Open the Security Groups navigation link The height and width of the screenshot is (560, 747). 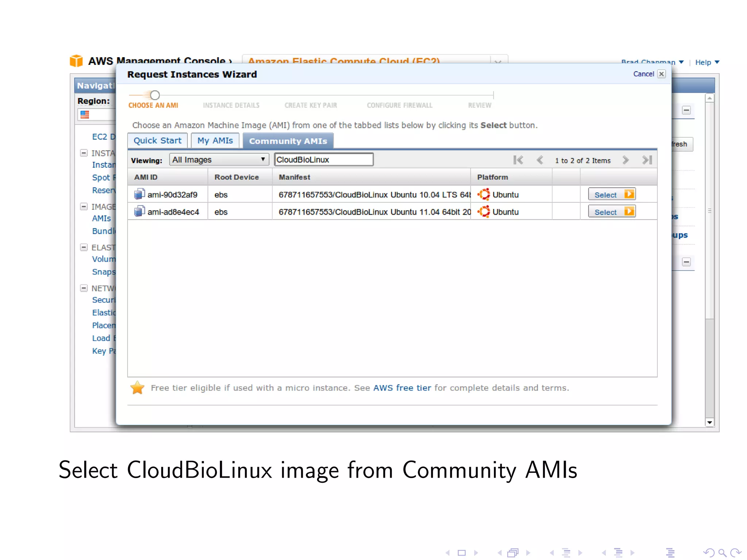[104, 300]
